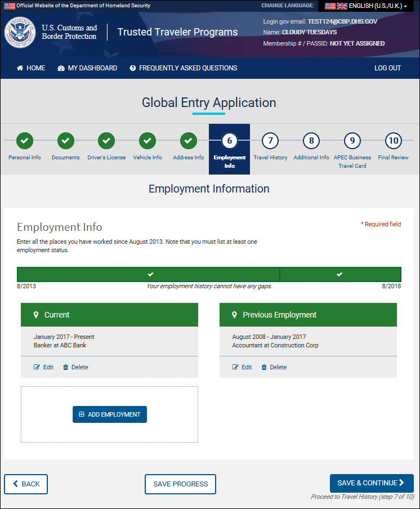The height and width of the screenshot is (509, 420).
Task: Open Frequently Asked Questions
Action: [184, 68]
